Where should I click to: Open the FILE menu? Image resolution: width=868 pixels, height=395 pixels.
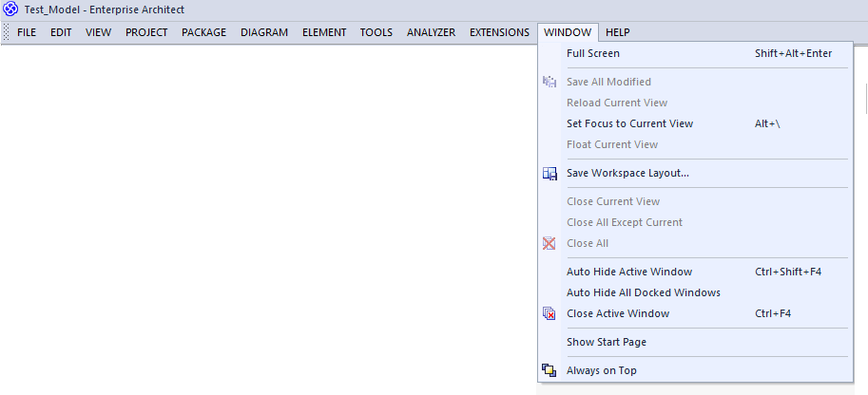tap(27, 32)
